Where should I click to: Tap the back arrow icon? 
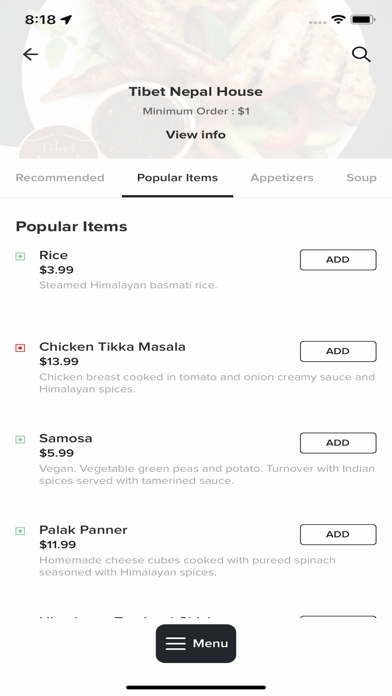pyautogui.click(x=31, y=54)
